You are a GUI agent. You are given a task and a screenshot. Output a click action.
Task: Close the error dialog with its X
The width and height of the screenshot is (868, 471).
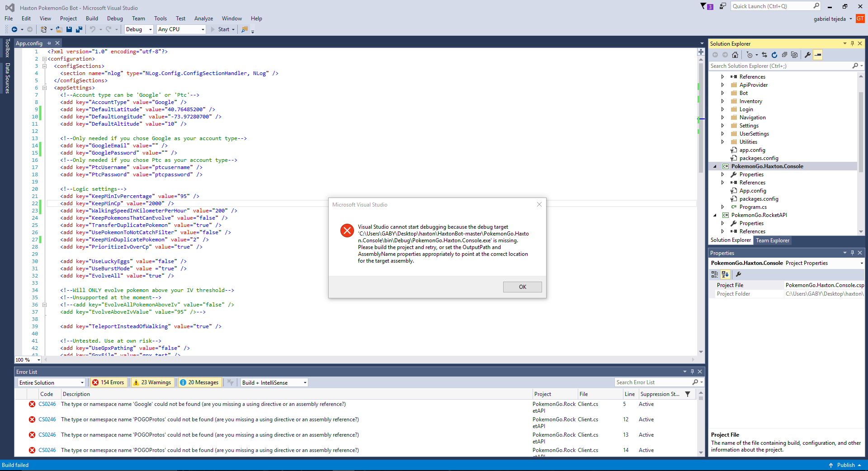(x=539, y=204)
